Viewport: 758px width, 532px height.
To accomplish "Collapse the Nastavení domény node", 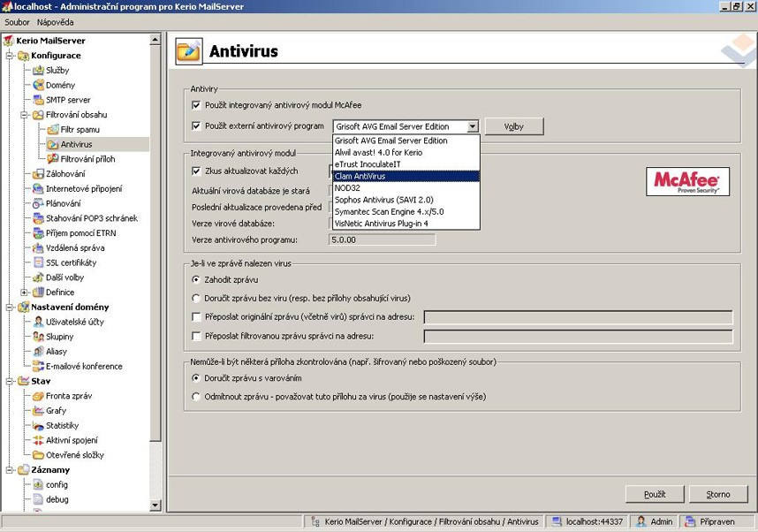I will [9, 308].
